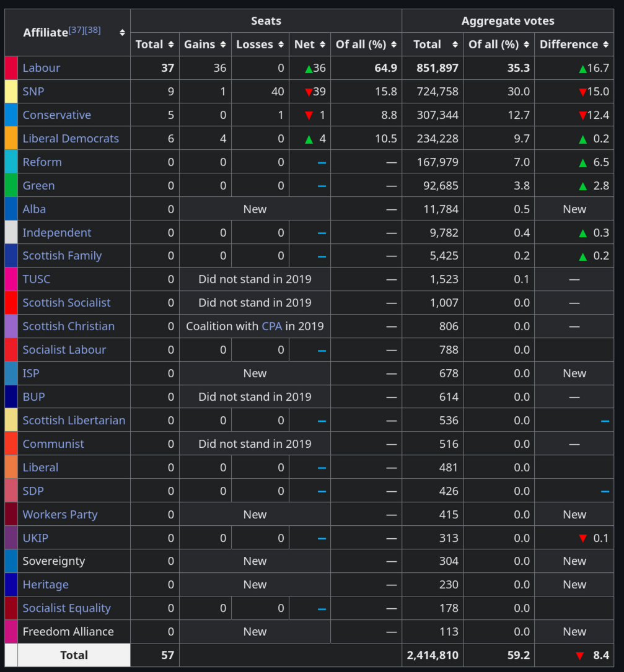Select Alba votes total 11,784
This screenshot has height=672, width=624.
coord(441,209)
